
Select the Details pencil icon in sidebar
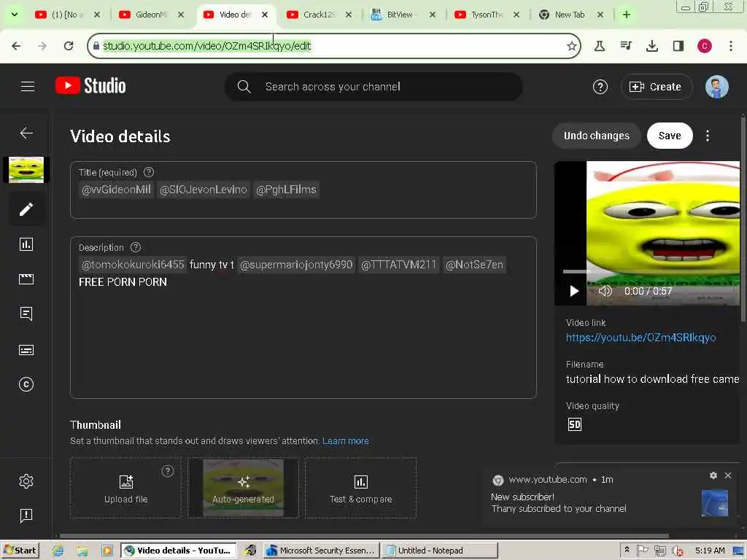coord(26,209)
